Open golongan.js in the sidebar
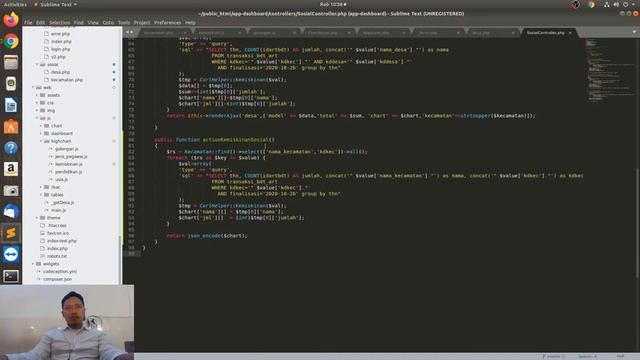The height and width of the screenshot is (360, 640). 67,149
